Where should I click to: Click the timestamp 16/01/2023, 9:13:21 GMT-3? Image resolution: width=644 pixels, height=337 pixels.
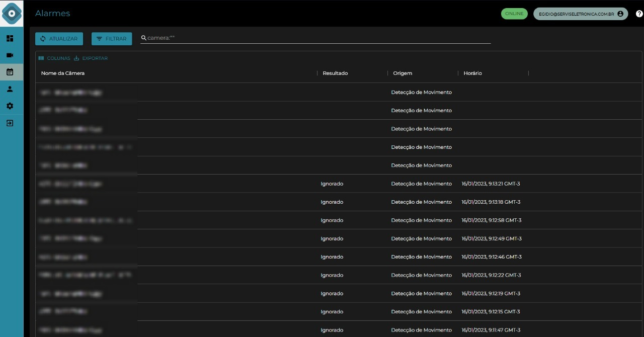coord(491,184)
